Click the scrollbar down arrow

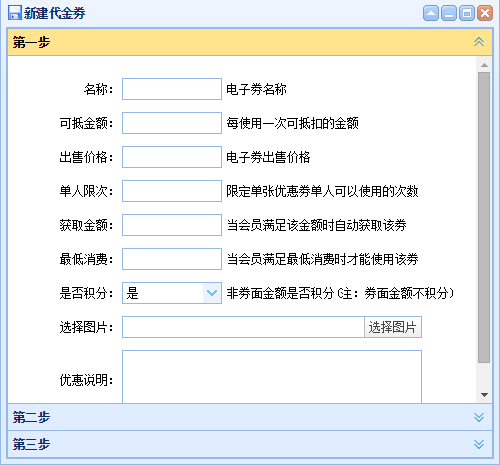tap(484, 395)
